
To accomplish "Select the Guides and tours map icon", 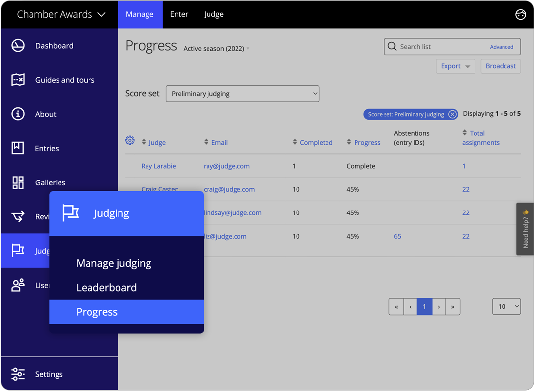I will pos(18,80).
